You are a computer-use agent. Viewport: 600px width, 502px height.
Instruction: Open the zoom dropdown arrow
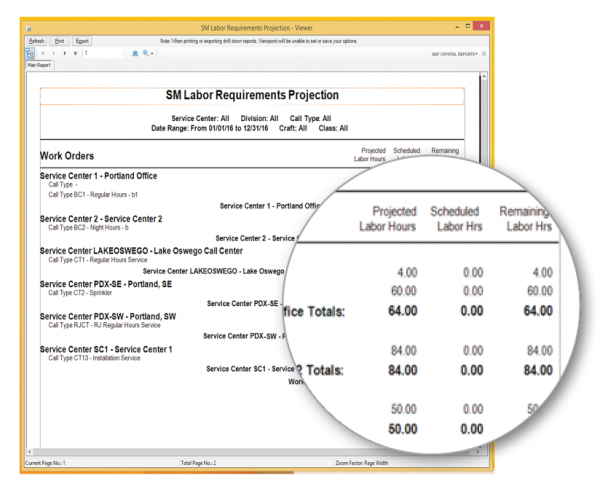[152, 54]
